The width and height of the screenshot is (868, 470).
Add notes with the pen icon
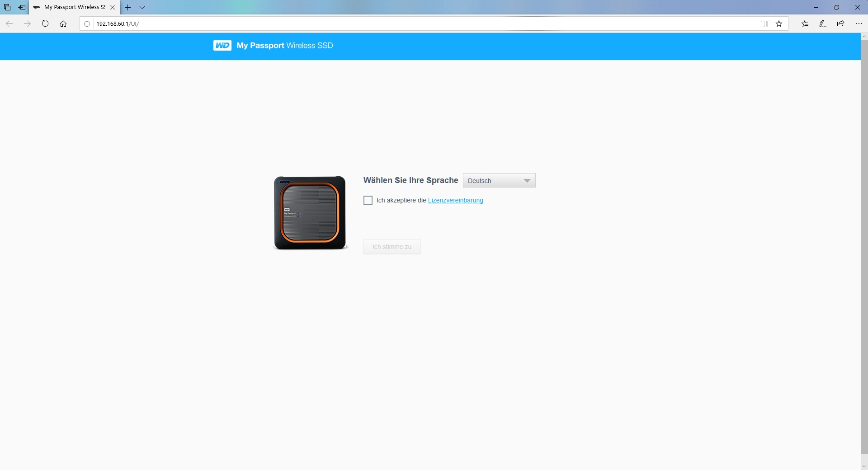(823, 24)
